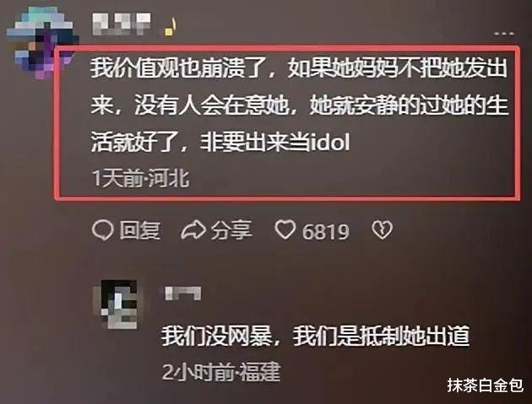Tap the share arrow icon
The height and width of the screenshot is (404, 532).
coord(193,230)
